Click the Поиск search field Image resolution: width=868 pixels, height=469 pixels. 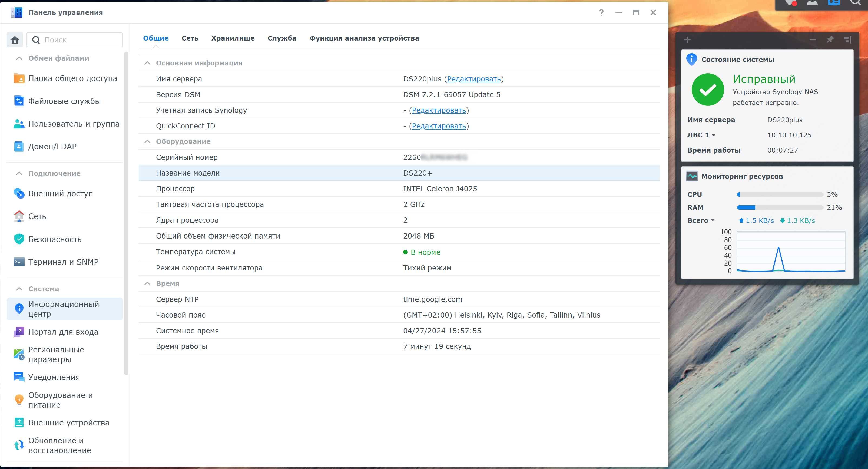pos(75,40)
